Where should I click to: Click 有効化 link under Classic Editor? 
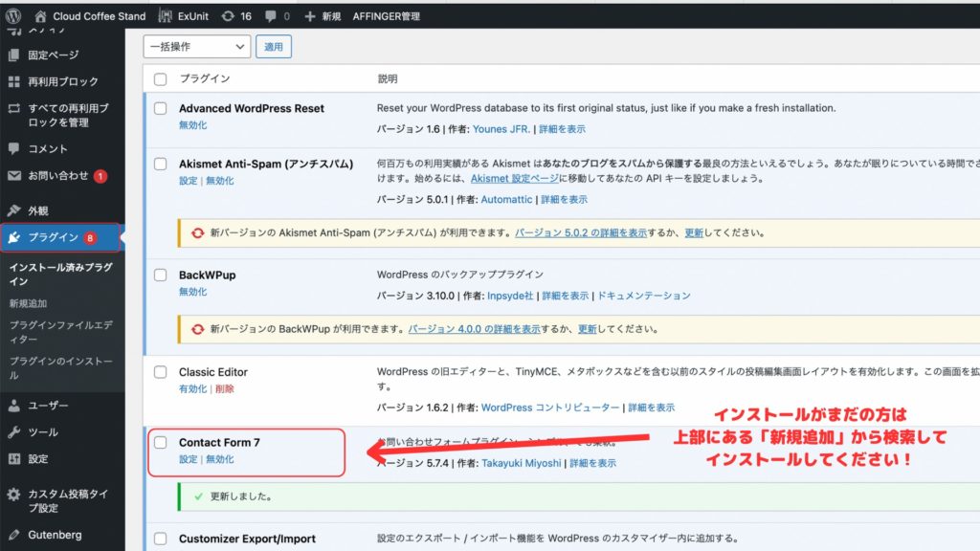coord(192,388)
